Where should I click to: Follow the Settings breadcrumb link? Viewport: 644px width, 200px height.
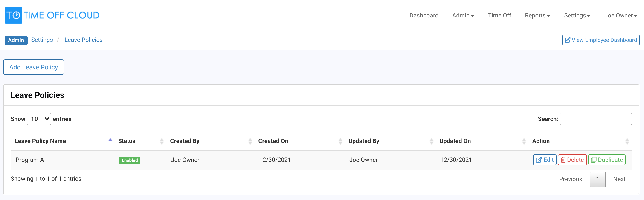(42, 40)
